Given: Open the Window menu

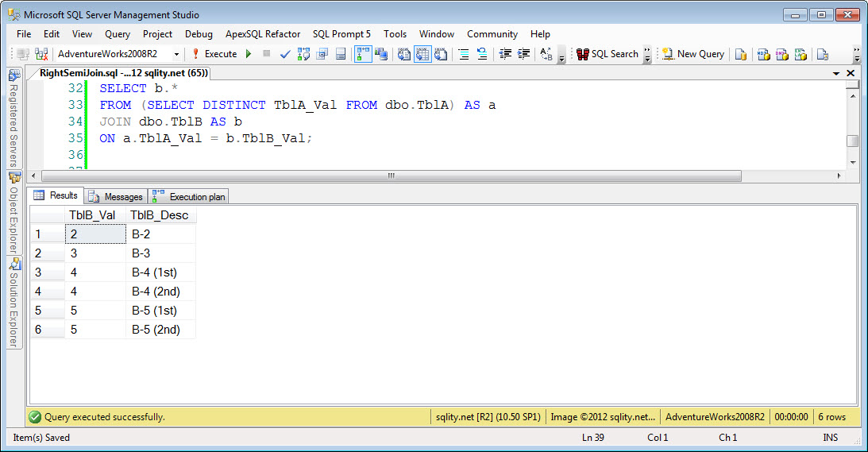Looking at the screenshot, I should [437, 34].
